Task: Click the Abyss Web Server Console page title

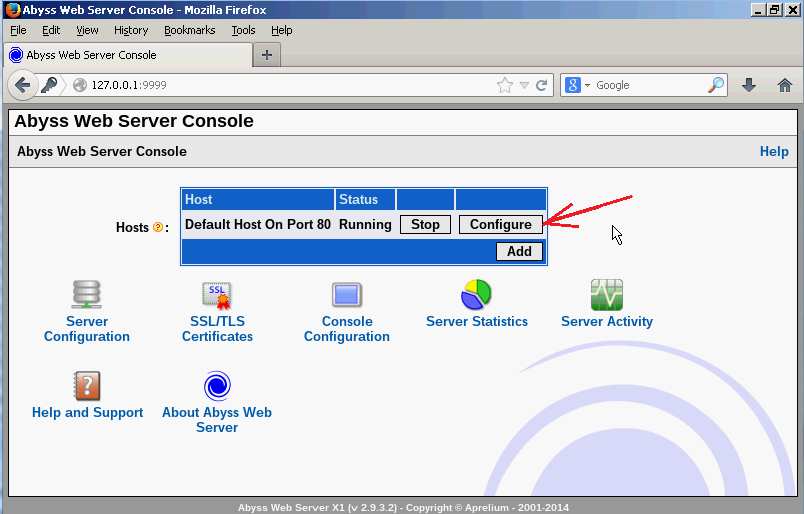Action: 134,121
